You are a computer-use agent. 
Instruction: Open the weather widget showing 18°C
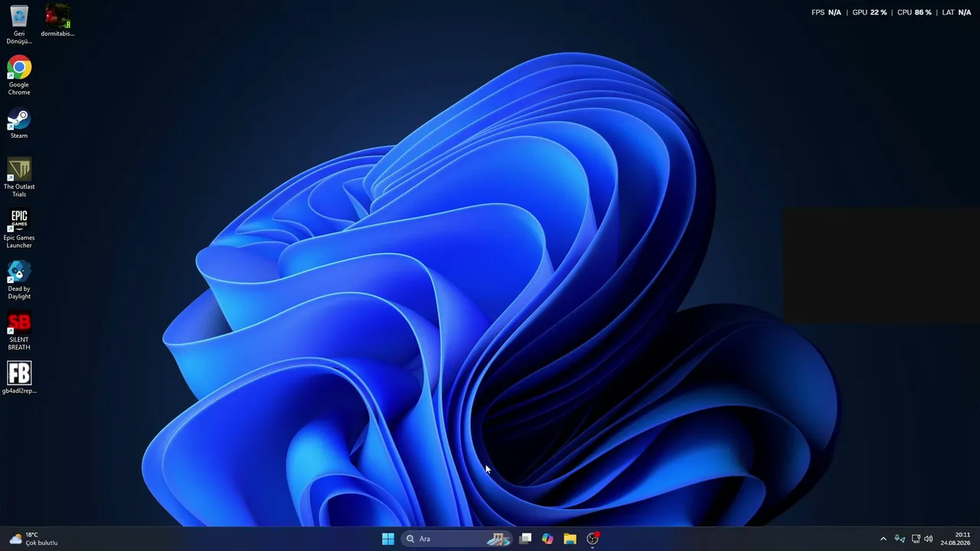34,539
